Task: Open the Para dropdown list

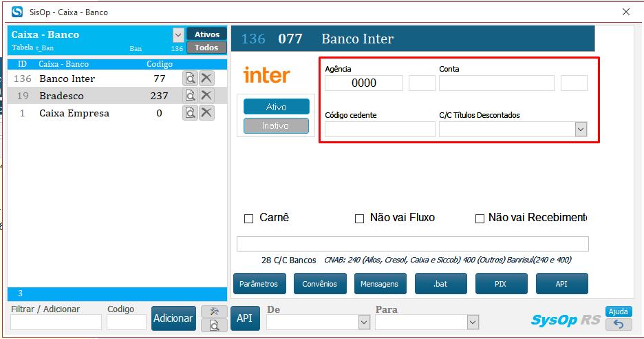Action: (x=472, y=322)
